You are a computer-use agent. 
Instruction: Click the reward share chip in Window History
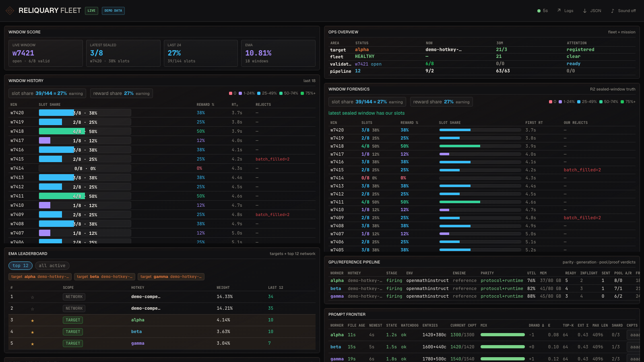coord(122,93)
